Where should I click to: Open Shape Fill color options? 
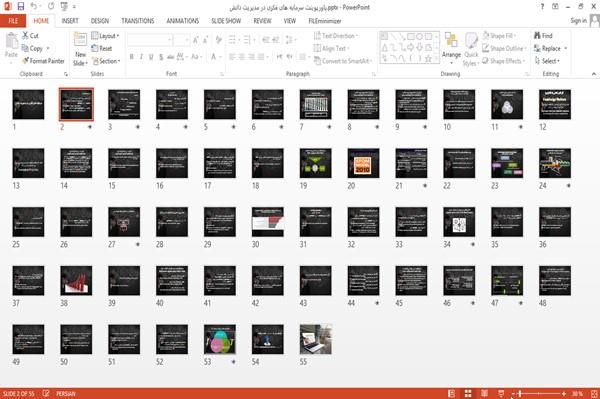(x=499, y=36)
